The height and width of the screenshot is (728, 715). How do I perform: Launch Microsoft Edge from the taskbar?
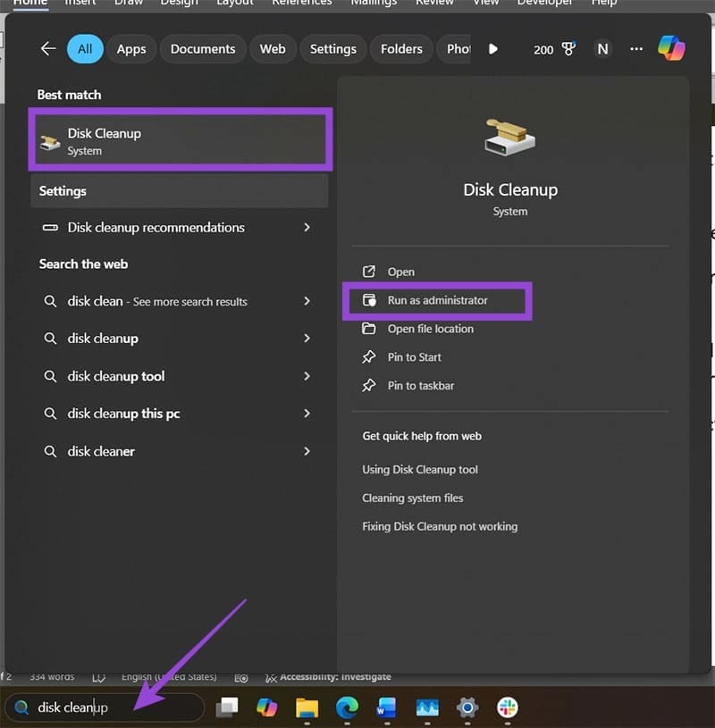point(348,707)
